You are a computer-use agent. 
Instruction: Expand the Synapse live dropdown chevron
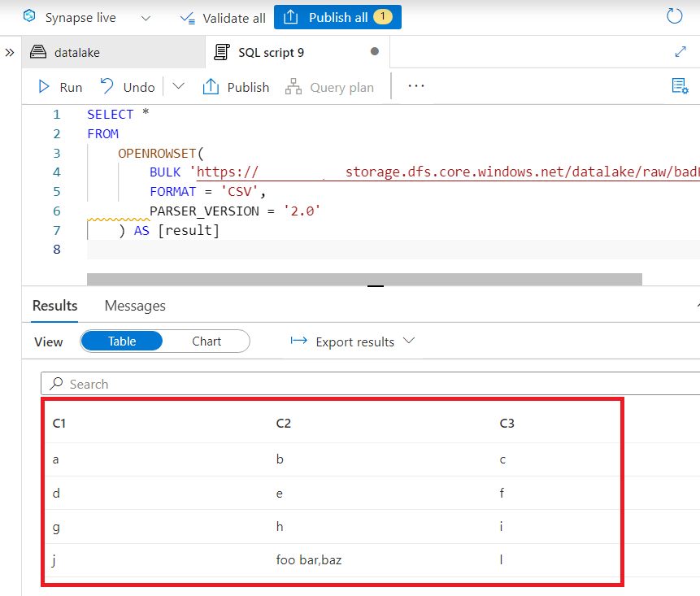tap(146, 19)
